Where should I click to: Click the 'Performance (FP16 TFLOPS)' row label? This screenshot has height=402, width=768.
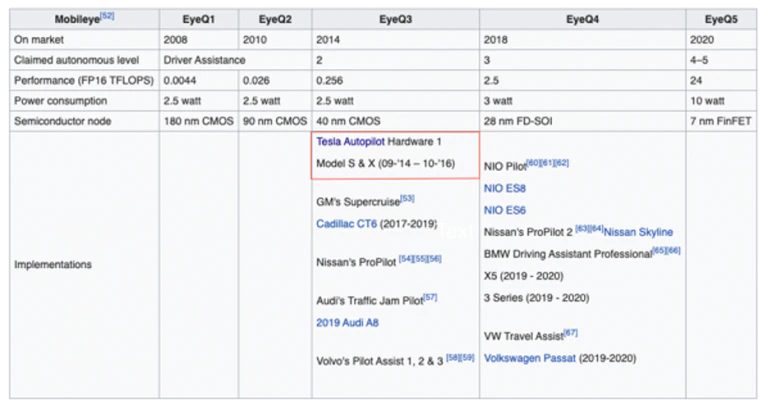tap(84, 80)
